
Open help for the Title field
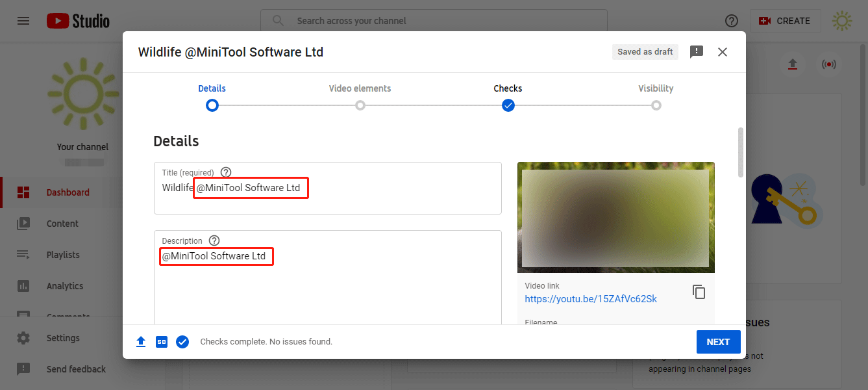(226, 172)
